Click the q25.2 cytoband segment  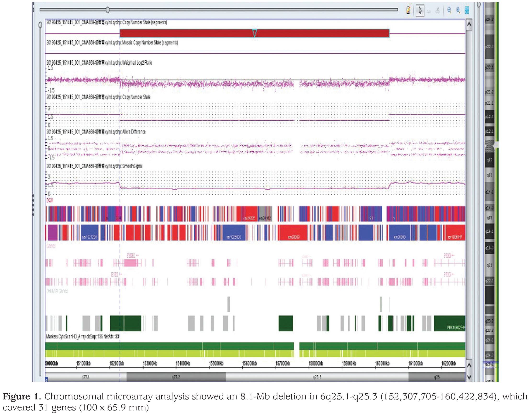(x=176, y=377)
